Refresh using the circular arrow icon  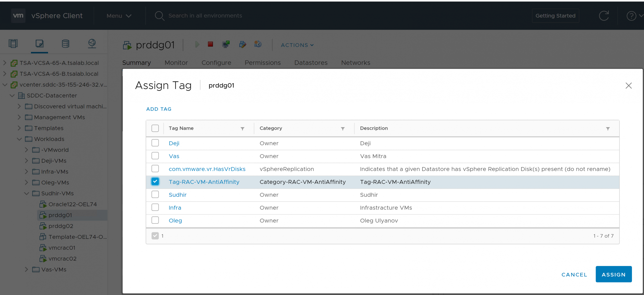(604, 16)
